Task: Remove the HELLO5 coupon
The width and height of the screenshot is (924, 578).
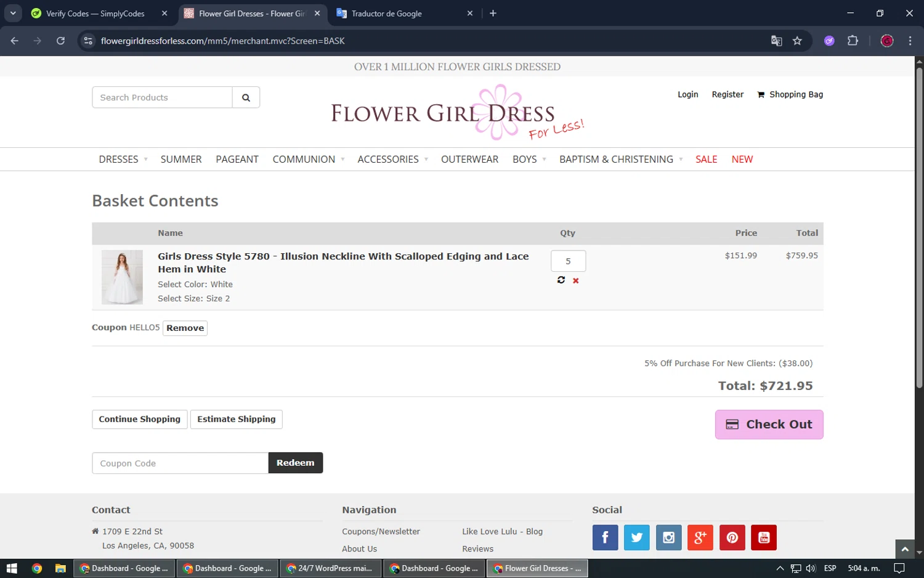Action: (185, 328)
